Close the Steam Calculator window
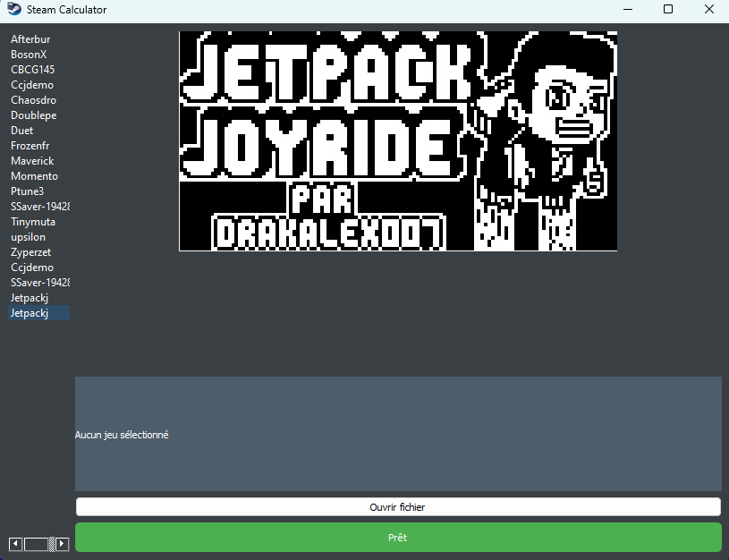 [709, 9]
